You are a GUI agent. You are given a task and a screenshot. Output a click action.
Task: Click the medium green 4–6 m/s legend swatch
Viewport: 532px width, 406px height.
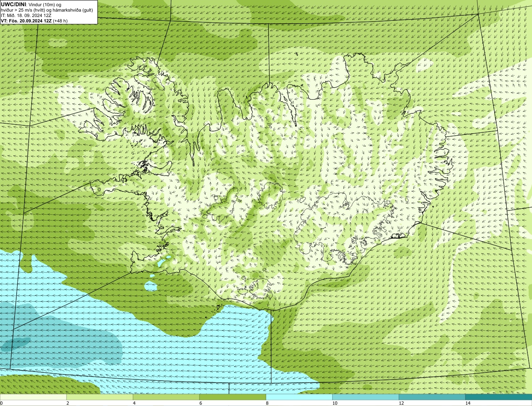[x=166, y=397]
